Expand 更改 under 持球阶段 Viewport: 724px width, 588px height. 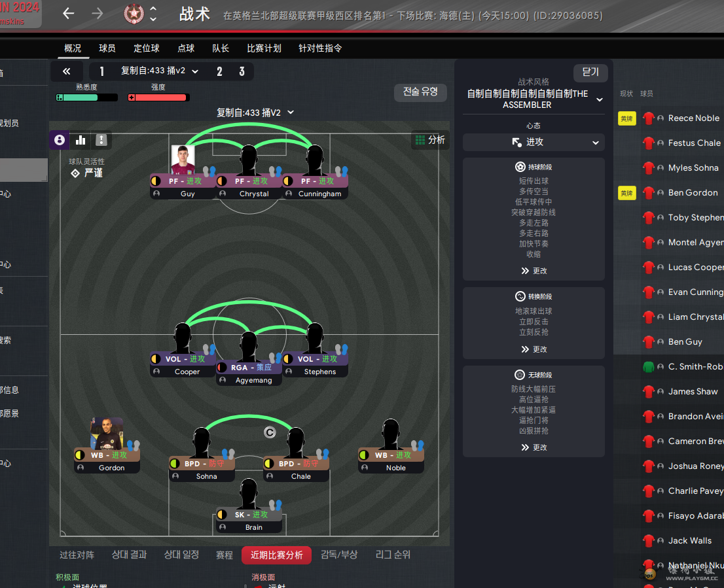tap(534, 271)
